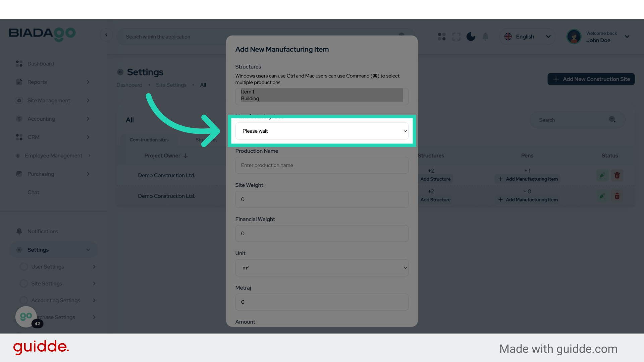
Task: Select the Accounting Settings radio item
Action: point(23,300)
